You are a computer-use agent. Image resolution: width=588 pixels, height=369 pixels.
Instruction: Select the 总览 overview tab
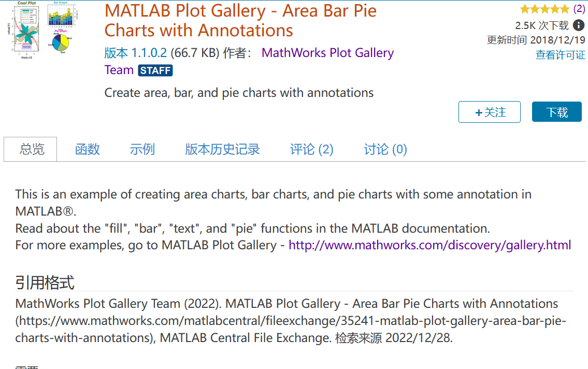[x=32, y=149]
